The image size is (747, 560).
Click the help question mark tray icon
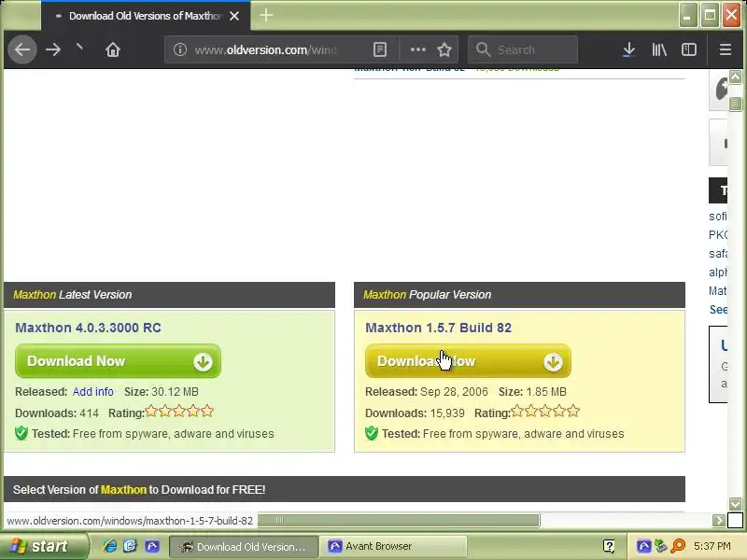click(609, 546)
